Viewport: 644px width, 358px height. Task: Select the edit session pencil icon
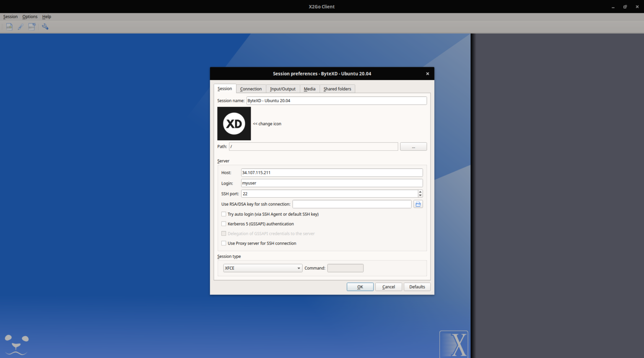(x=20, y=26)
